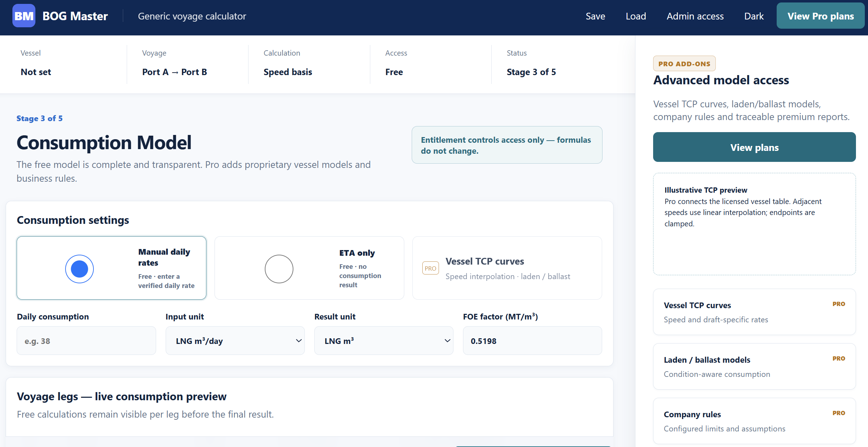Image resolution: width=868 pixels, height=447 pixels.
Task: Click the 'Voyage legs — live consumption preview' heading
Action: (x=122, y=396)
